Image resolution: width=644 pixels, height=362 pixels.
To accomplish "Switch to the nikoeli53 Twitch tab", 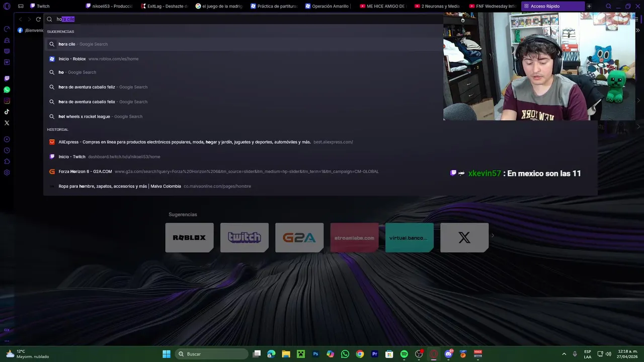I will point(109,6).
